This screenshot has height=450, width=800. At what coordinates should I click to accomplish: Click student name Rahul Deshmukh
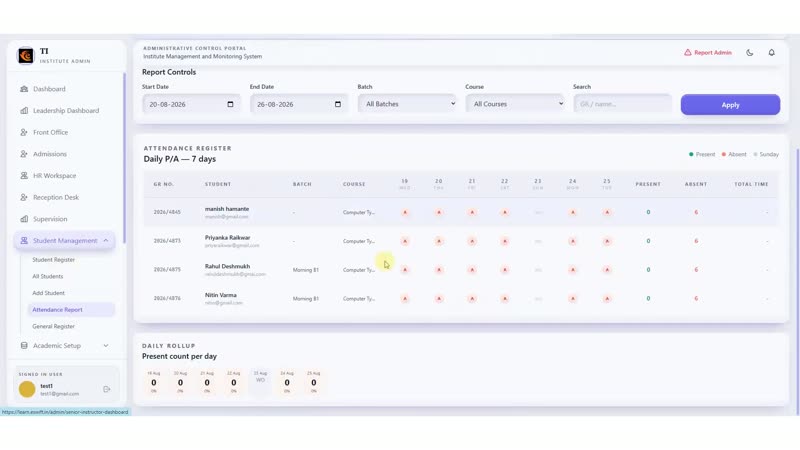(x=228, y=266)
